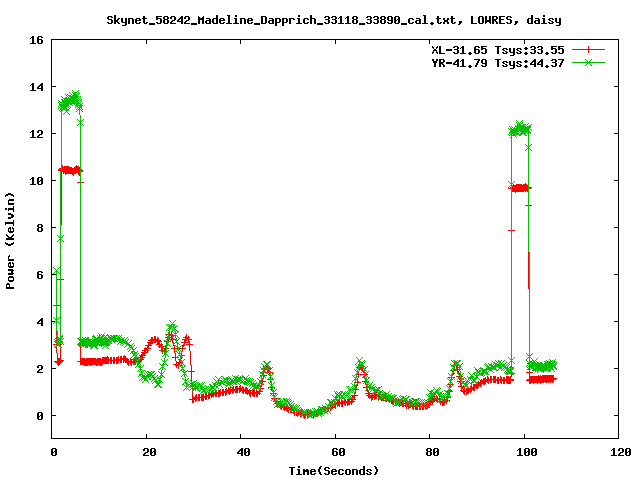This screenshot has height=480, width=640.
Task: Click the x-axis tick label 20
Action: click(149, 452)
